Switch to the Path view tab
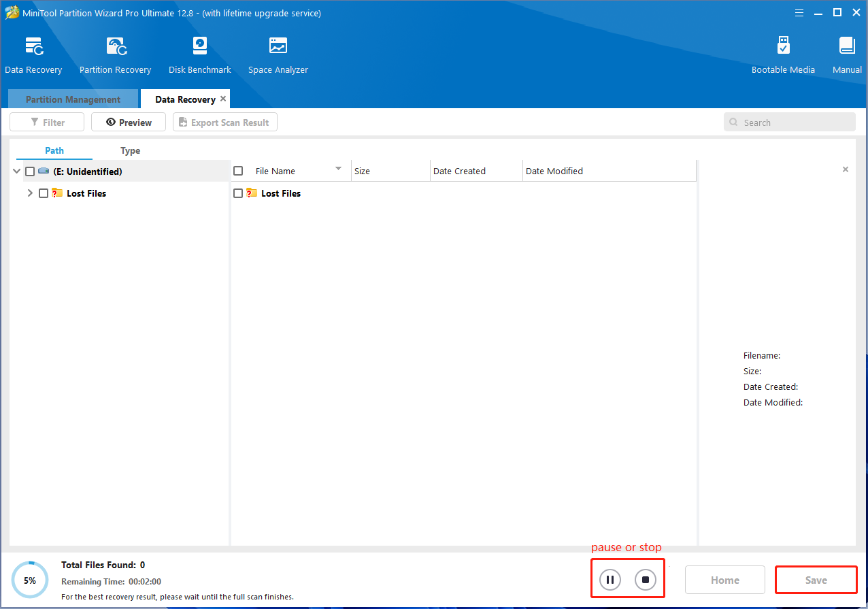This screenshot has width=868, height=609. 54,150
